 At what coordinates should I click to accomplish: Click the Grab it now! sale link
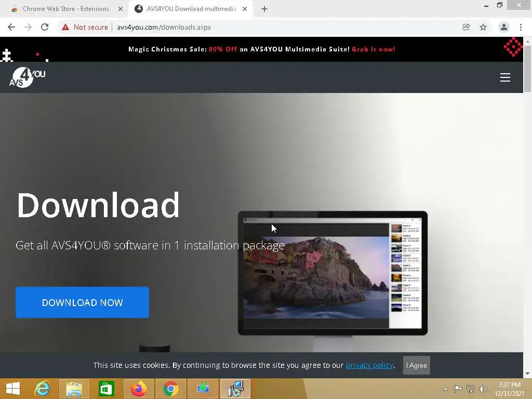pyautogui.click(x=374, y=49)
